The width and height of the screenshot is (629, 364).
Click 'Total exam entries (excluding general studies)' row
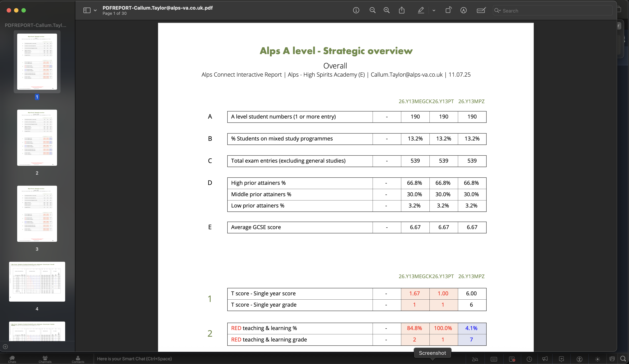(x=357, y=161)
